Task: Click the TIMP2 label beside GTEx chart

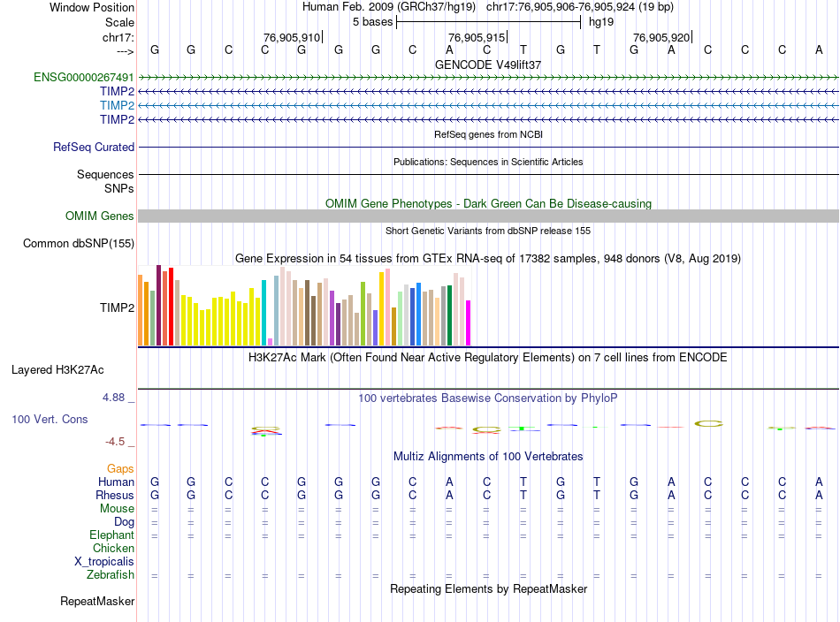Action: click(117, 307)
